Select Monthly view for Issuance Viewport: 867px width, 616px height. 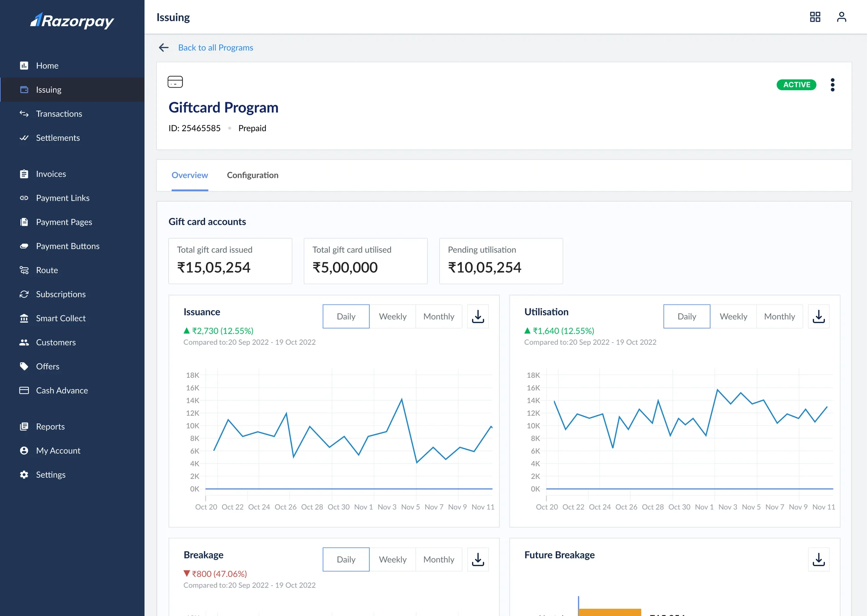[x=439, y=317]
